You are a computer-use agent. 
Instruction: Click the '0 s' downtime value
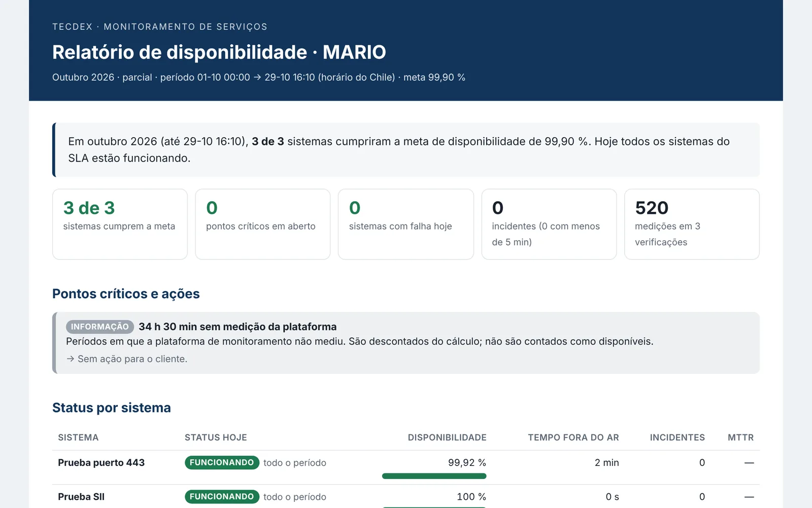(x=612, y=497)
